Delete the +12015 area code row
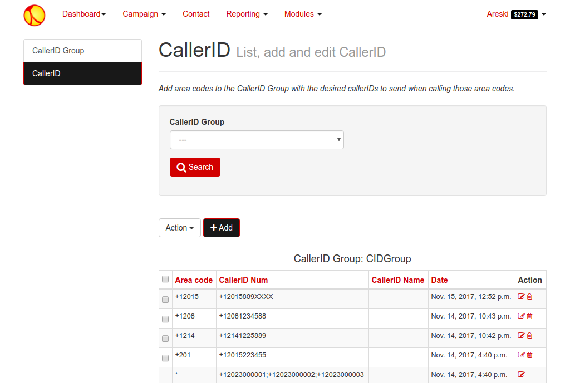The image size is (570, 392). (x=530, y=296)
